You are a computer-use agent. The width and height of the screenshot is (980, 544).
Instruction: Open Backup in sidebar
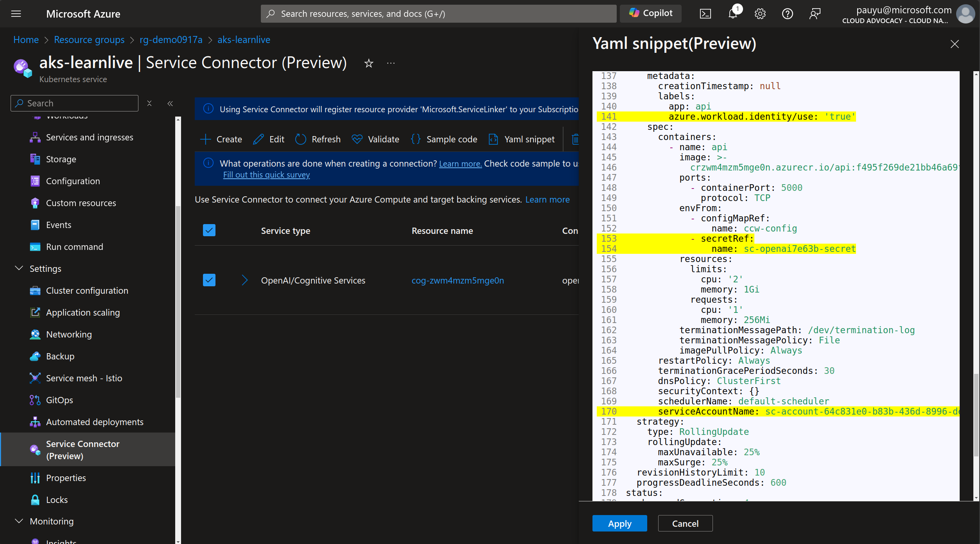pyautogui.click(x=60, y=356)
